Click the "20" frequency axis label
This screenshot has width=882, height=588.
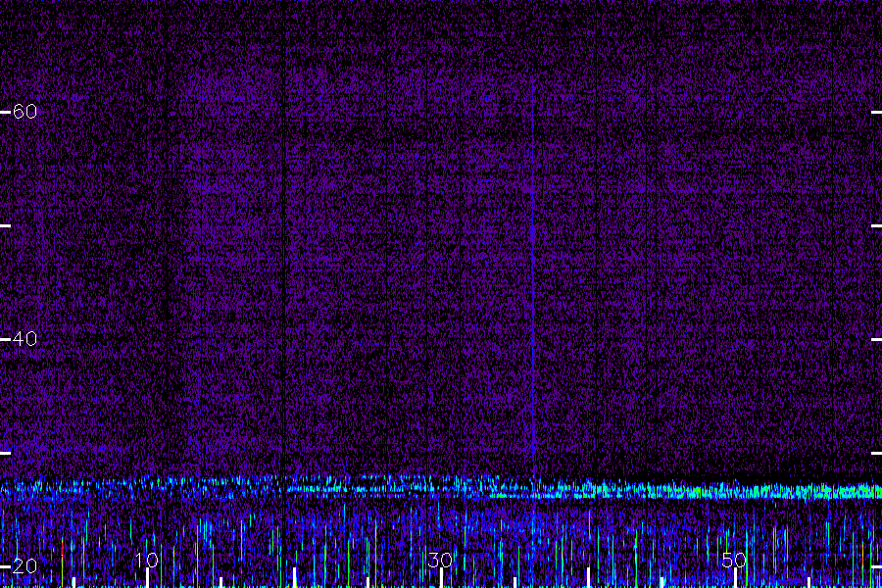pos(25,566)
